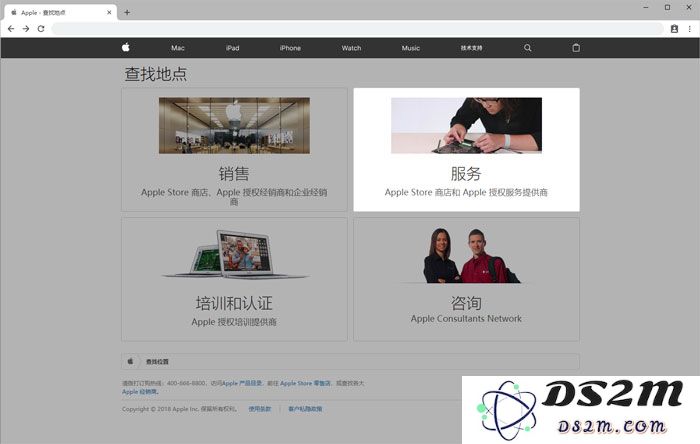
Task: Click the Apple logo in navigation bar
Action: tap(126, 47)
